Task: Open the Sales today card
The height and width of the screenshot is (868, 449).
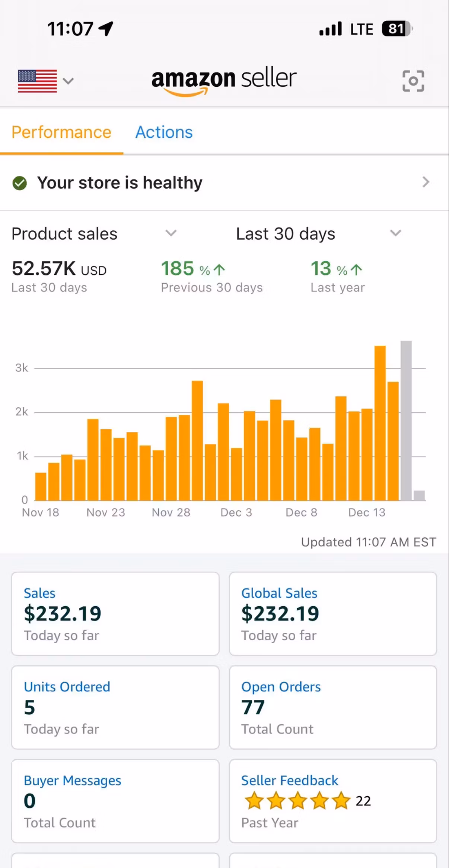Action: 115,614
